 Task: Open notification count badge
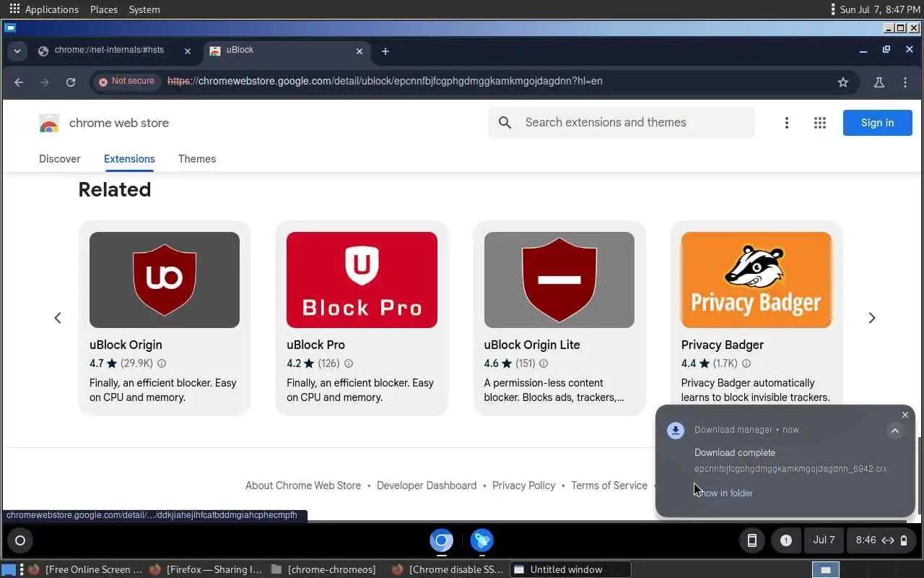[x=786, y=540]
